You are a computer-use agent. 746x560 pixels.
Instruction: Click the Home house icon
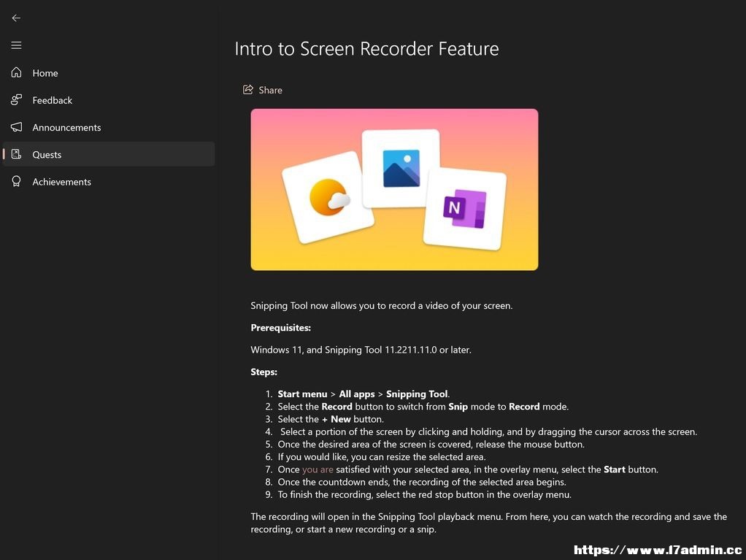coord(16,72)
